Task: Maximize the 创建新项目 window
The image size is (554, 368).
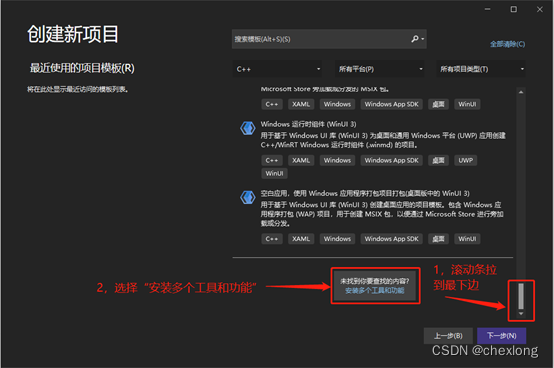Action: [x=514, y=9]
